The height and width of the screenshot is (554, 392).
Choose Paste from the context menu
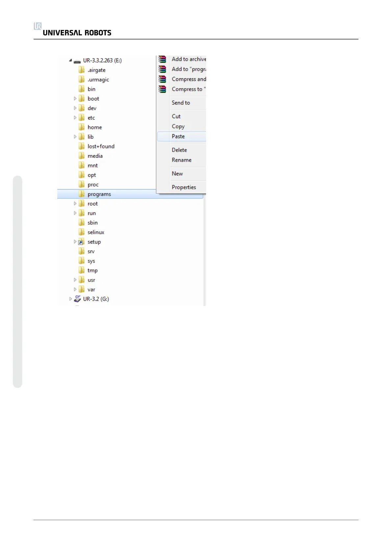pyautogui.click(x=182, y=137)
